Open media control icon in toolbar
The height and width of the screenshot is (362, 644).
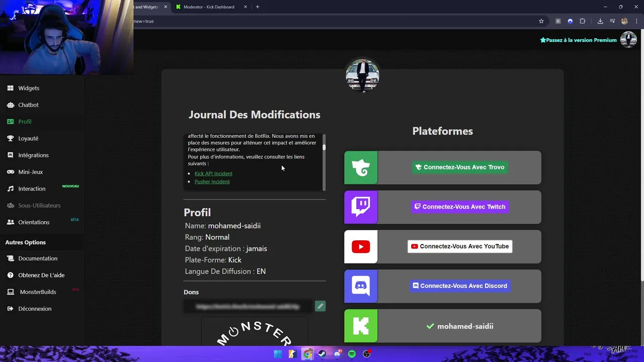tap(612, 21)
